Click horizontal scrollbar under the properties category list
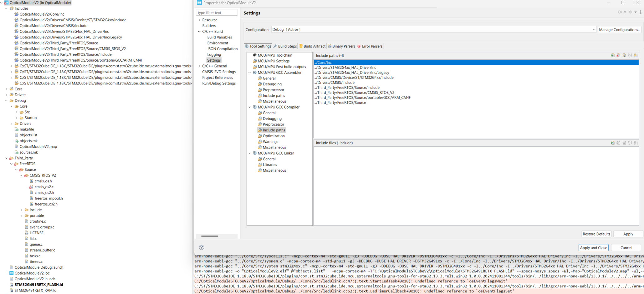The image size is (644, 294). (210, 236)
